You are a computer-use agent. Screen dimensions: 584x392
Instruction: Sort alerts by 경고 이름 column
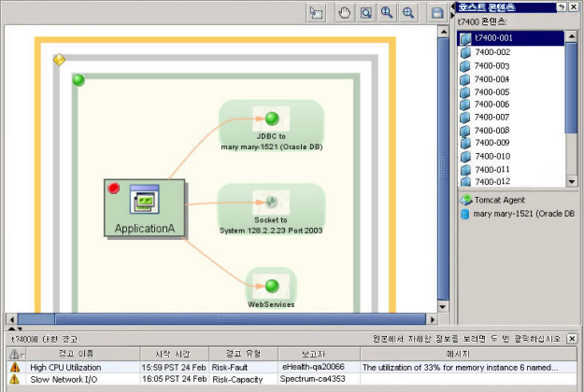(x=83, y=354)
